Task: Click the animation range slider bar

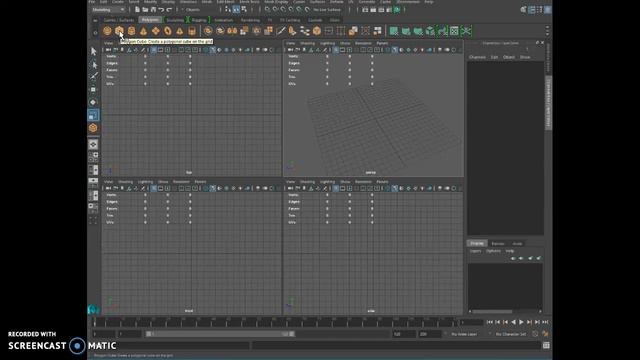Action: tap(220, 334)
